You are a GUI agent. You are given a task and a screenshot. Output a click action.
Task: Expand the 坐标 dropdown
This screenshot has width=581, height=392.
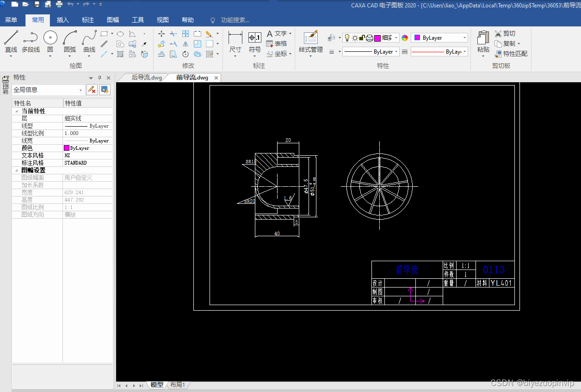290,54
